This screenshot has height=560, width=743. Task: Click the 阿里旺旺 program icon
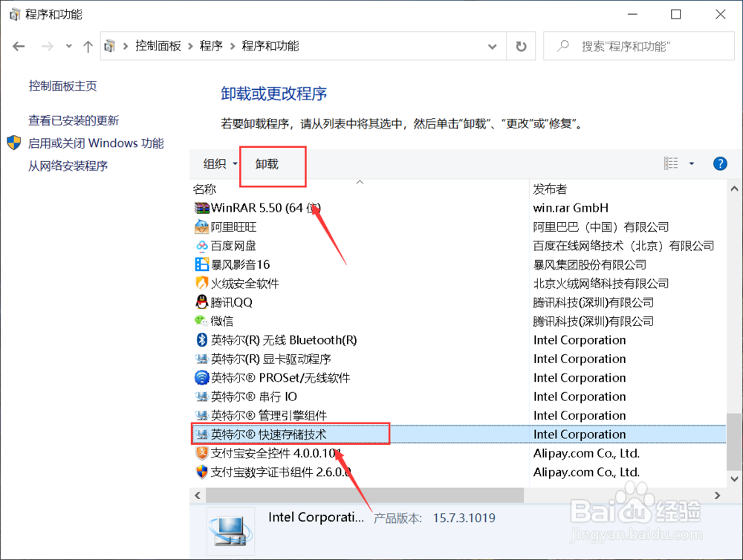(x=202, y=227)
